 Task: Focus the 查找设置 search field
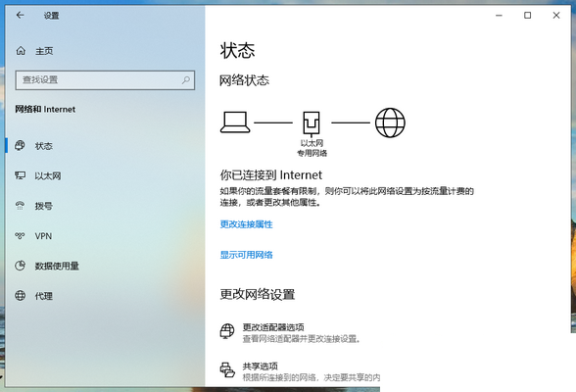click(x=105, y=80)
